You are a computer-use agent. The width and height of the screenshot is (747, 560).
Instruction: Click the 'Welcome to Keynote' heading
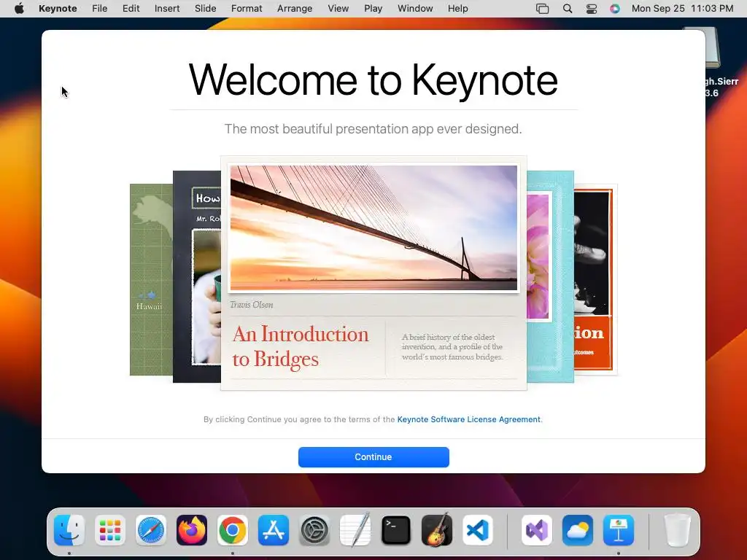(x=373, y=80)
